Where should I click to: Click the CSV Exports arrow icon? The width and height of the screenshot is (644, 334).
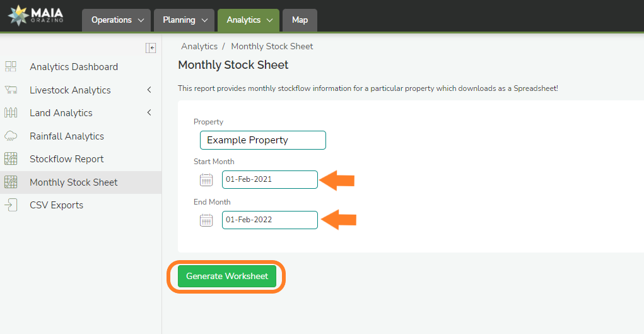11,205
